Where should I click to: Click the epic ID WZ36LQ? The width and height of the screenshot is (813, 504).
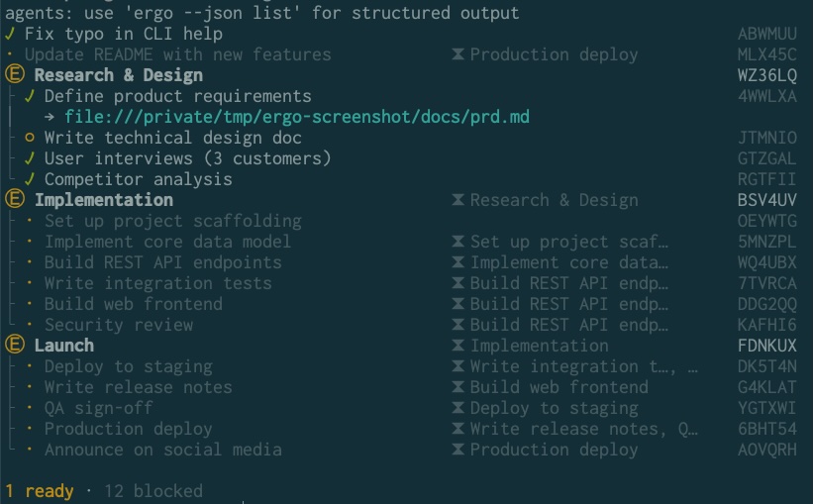[766, 75]
